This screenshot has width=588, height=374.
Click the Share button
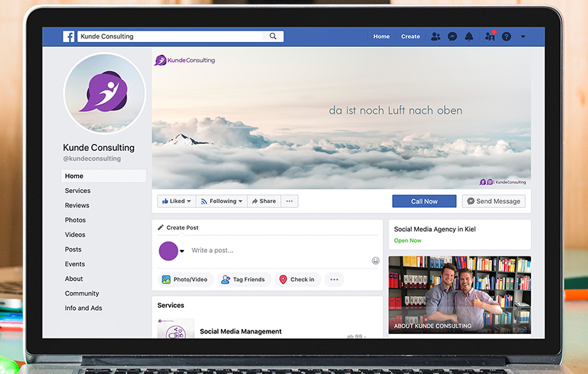coord(264,201)
